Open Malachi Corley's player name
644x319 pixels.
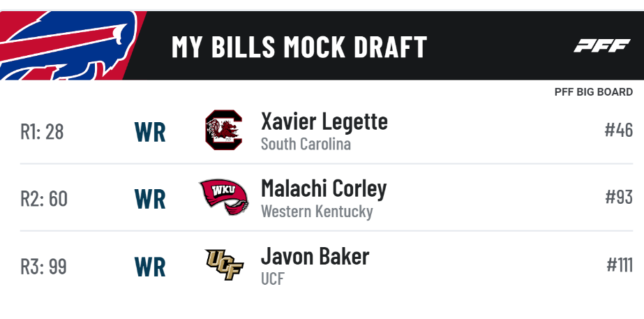pyautogui.click(x=324, y=189)
